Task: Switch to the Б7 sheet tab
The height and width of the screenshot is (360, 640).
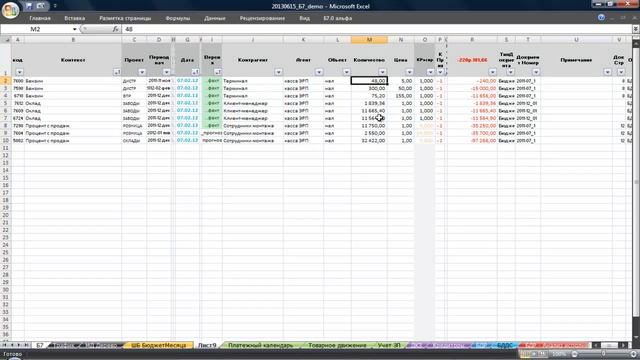Action: (x=40, y=345)
